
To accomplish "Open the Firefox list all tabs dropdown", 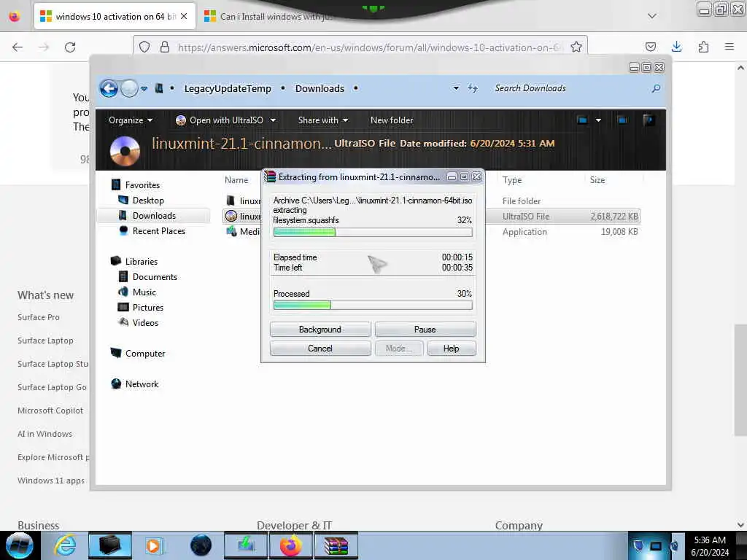I will pyautogui.click(x=651, y=16).
